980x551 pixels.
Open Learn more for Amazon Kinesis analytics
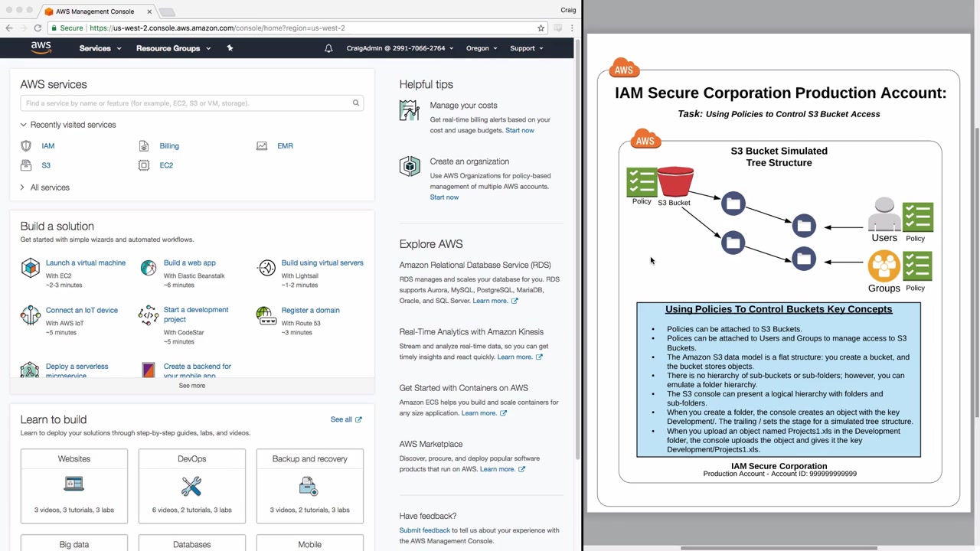pyautogui.click(x=520, y=357)
